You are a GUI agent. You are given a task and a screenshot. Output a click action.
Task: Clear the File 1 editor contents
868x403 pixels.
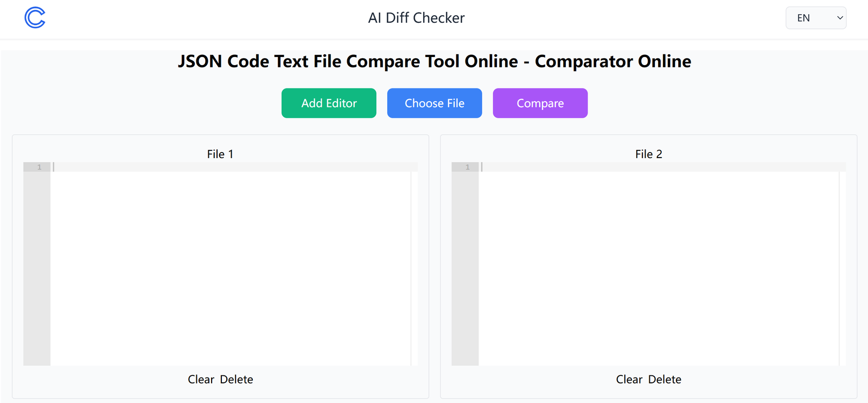201,380
